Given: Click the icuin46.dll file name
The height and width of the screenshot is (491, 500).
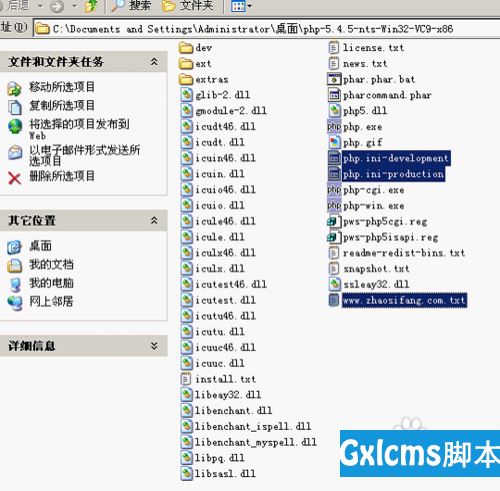Looking at the screenshot, I should [226, 158].
